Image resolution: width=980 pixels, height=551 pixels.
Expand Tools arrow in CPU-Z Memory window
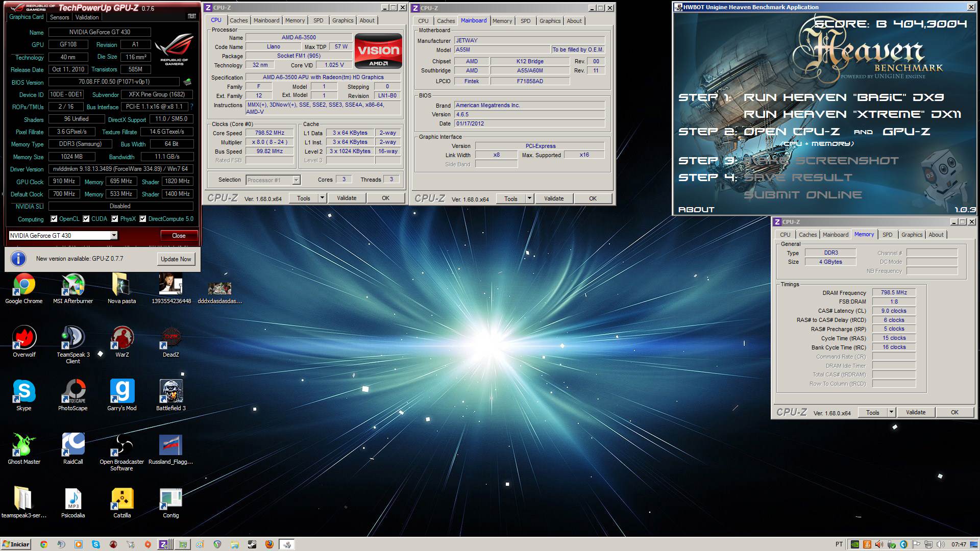coord(891,412)
